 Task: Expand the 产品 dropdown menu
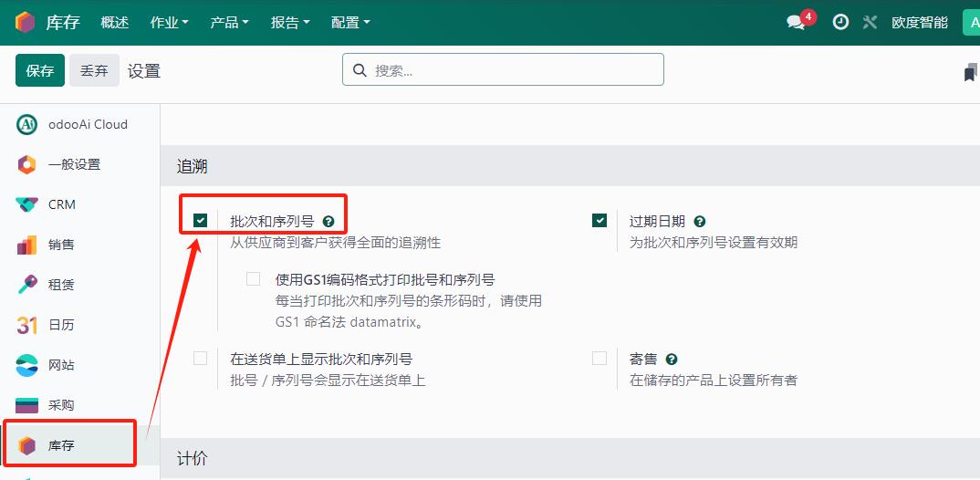(x=229, y=23)
